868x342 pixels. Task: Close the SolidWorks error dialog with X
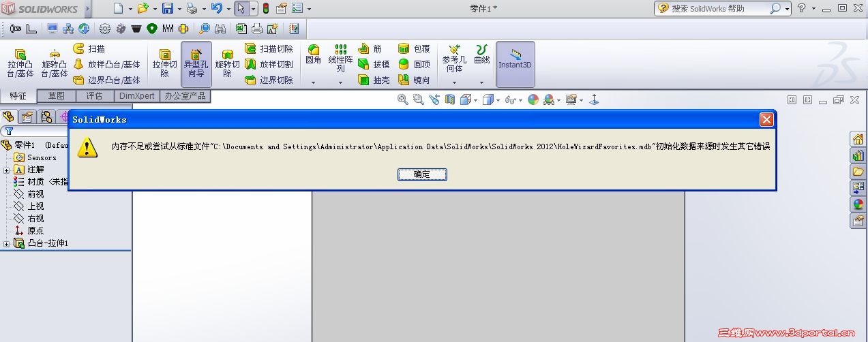click(766, 120)
